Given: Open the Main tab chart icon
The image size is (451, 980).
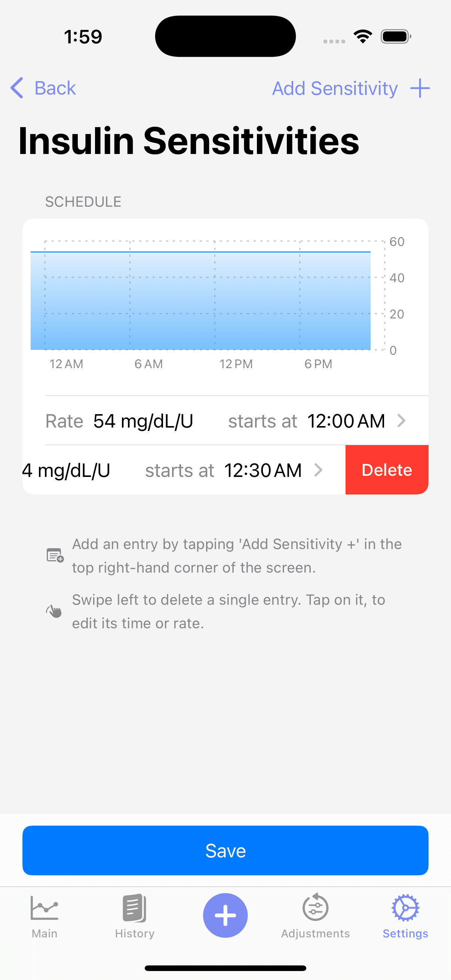Looking at the screenshot, I should pos(45,908).
